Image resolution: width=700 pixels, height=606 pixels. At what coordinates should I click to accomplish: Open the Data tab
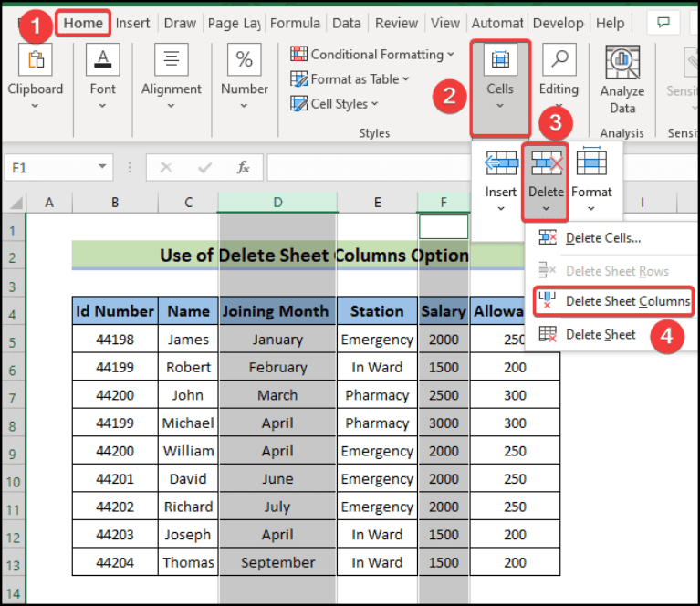pos(347,23)
